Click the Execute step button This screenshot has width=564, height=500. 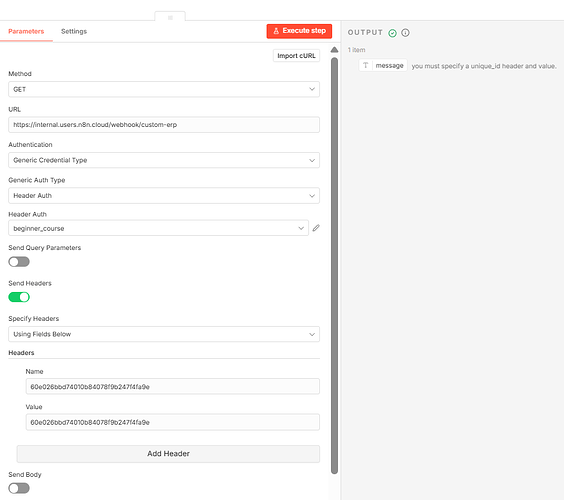tap(299, 31)
